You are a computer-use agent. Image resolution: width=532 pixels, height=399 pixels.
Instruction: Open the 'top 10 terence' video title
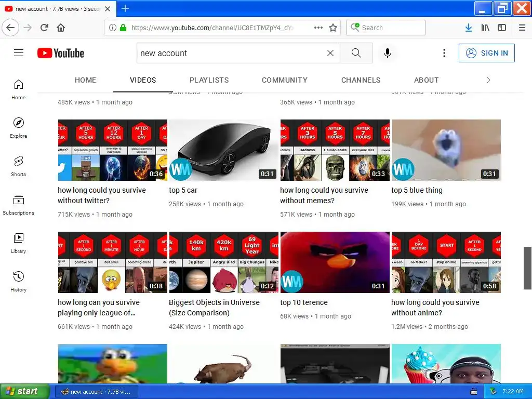point(304,302)
